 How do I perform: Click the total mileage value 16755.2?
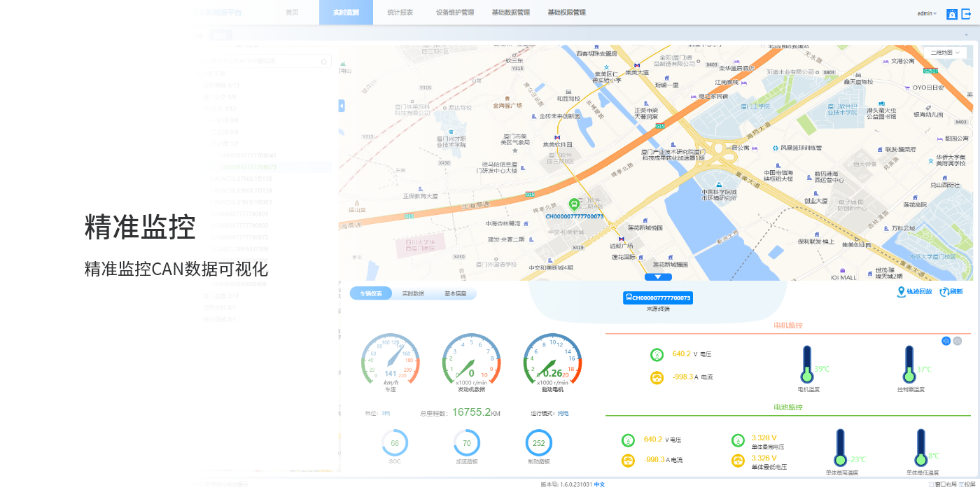pyautogui.click(x=471, y=412)
